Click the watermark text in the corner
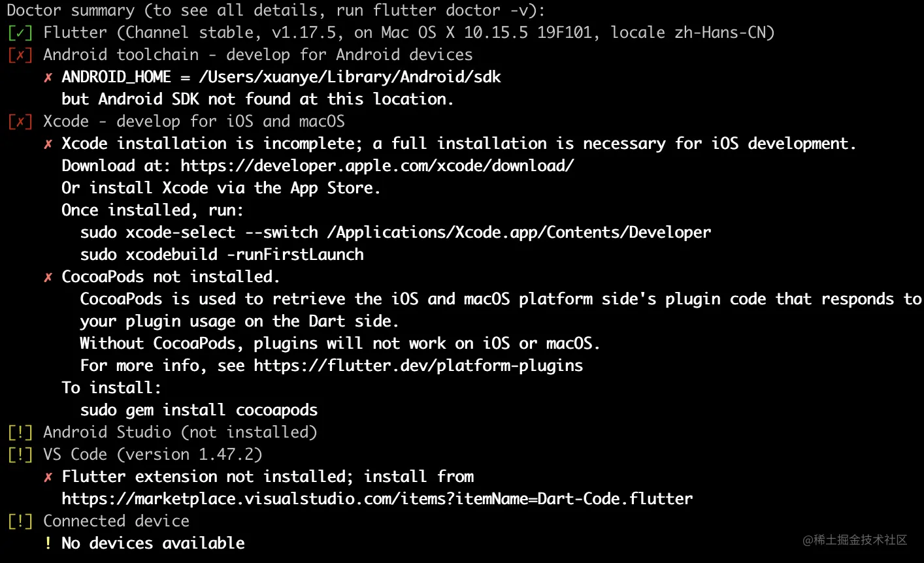 point(855,539)
